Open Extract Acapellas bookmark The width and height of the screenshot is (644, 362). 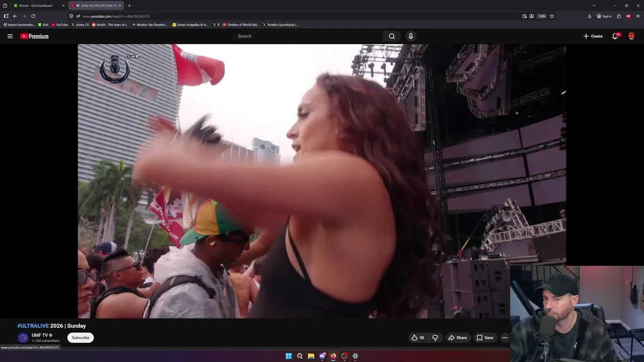(190, 25)
